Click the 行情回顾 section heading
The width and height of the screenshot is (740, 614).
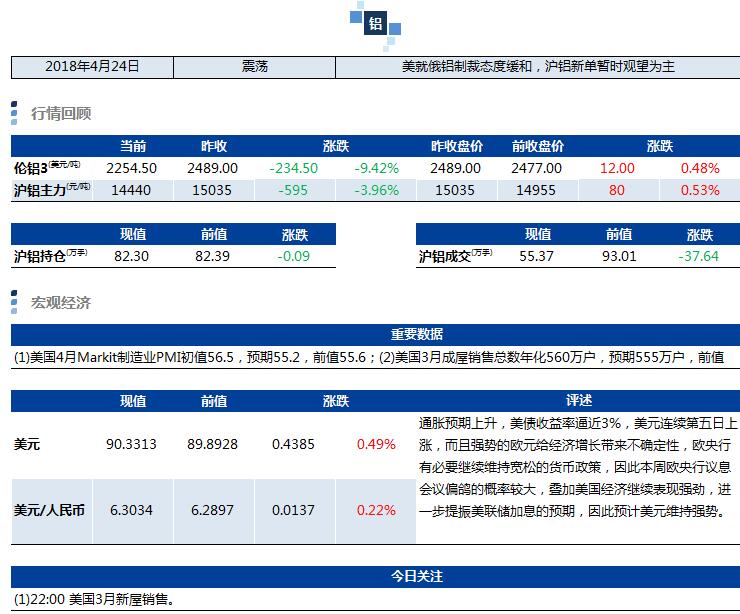[60, 114]
